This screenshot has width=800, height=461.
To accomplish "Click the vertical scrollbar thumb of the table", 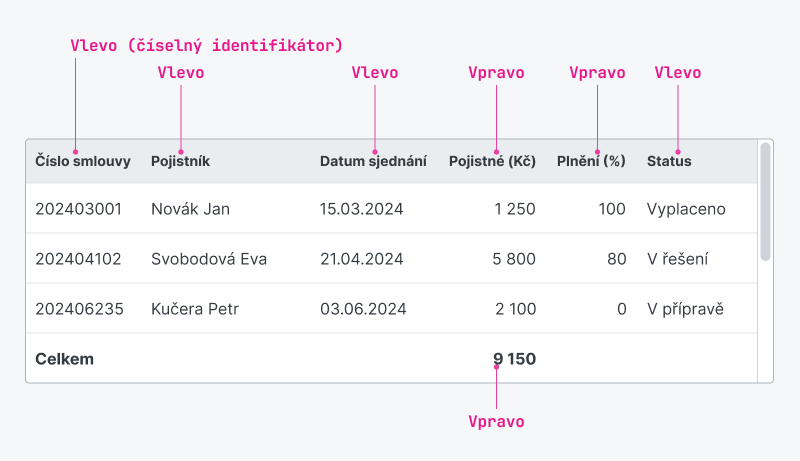I will pos(765,202).
